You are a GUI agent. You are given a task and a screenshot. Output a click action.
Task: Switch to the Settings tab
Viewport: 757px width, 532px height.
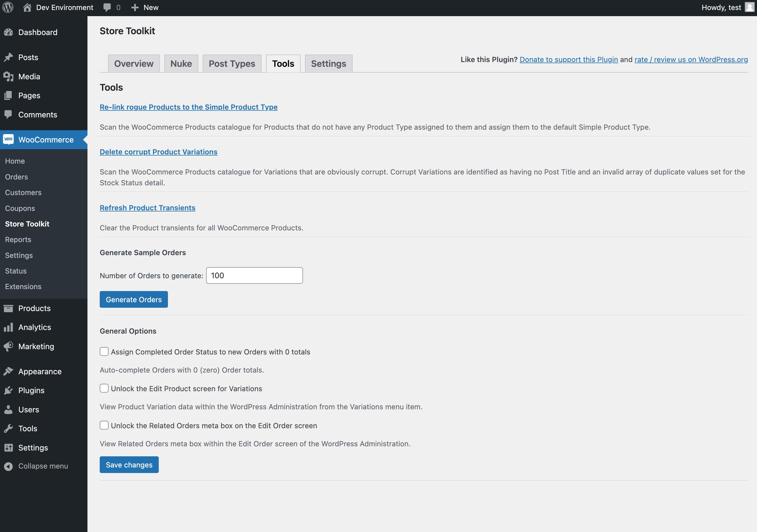point(328,63)
